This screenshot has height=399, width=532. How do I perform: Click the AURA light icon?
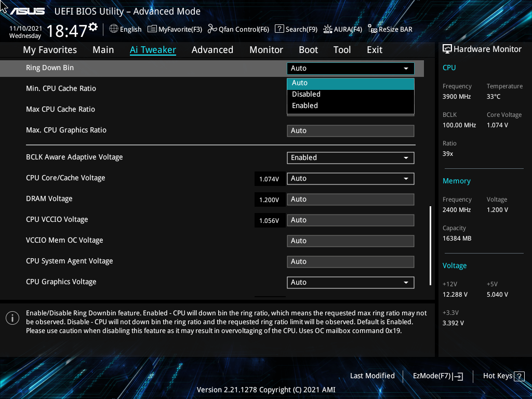328,29
